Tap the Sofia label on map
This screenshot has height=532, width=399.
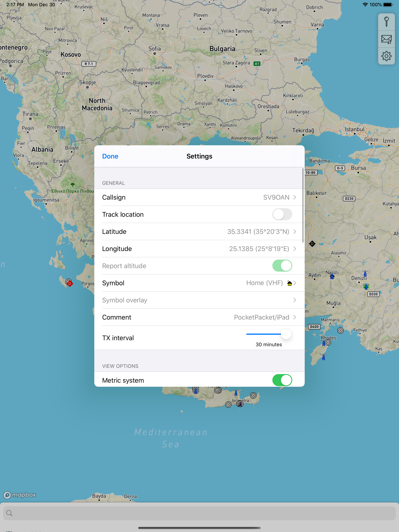154,48
